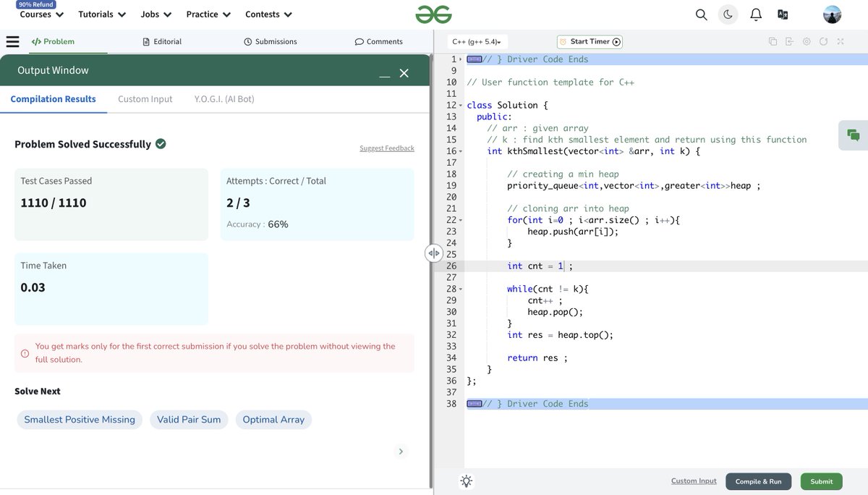Click the language translate icon
This screenshot has height=495, width=868.
(783, 14)
